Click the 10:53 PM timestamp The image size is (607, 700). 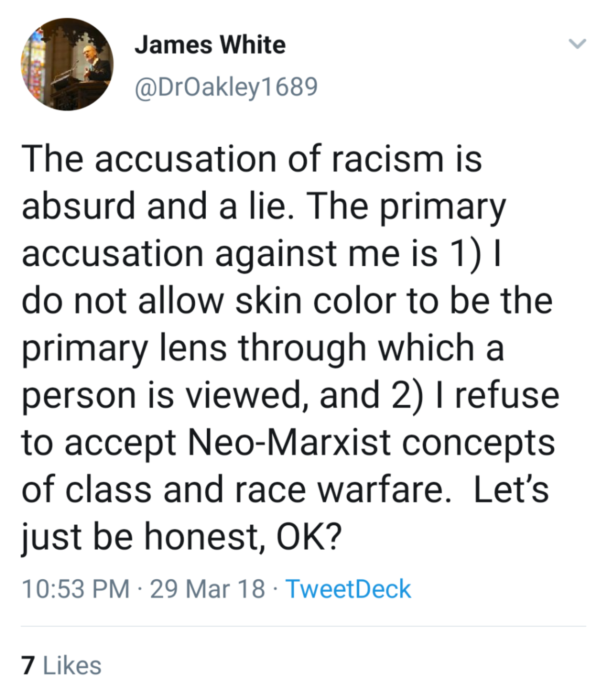(x=75, y=589)
